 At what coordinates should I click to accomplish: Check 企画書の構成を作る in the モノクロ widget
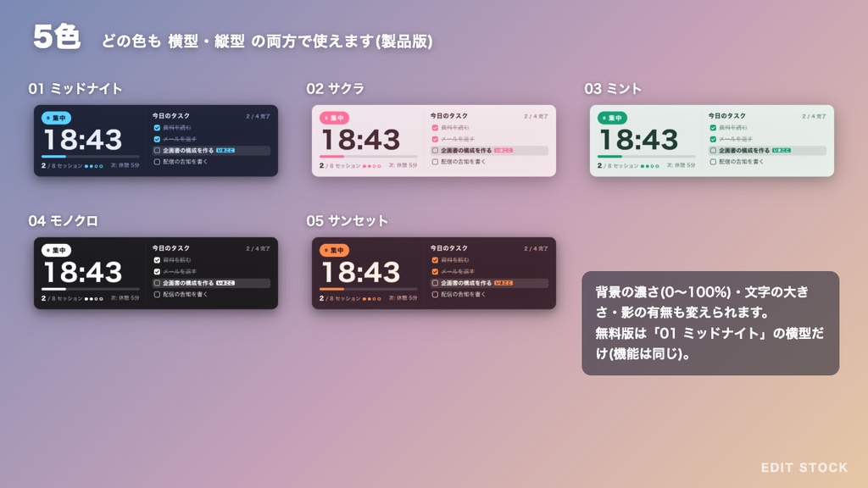[157, 283]
